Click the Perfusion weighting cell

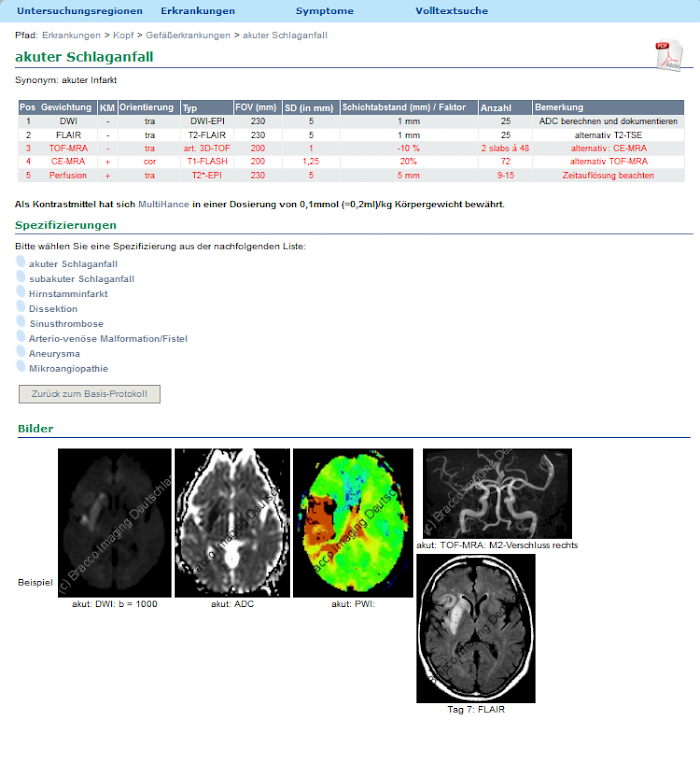coord(68,175)
